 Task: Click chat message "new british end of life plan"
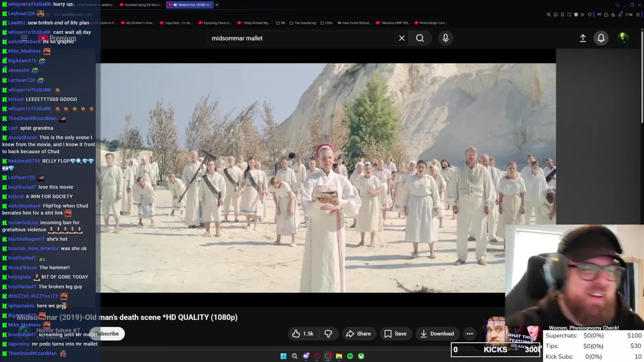(x=58, y=23)
